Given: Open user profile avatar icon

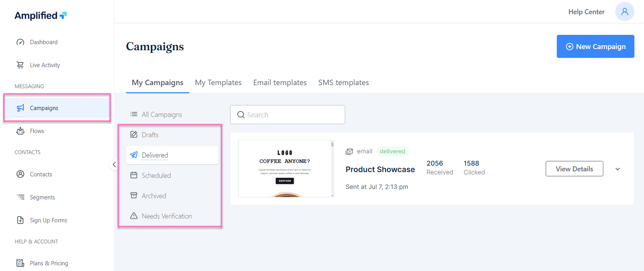Looking at the screenshot, I should click(624, 12).
